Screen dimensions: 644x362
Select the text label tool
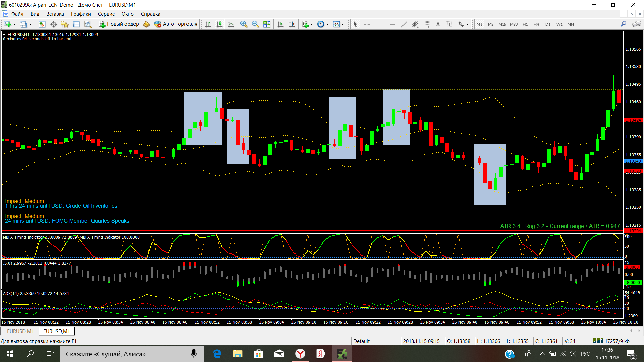pos(449,24)
